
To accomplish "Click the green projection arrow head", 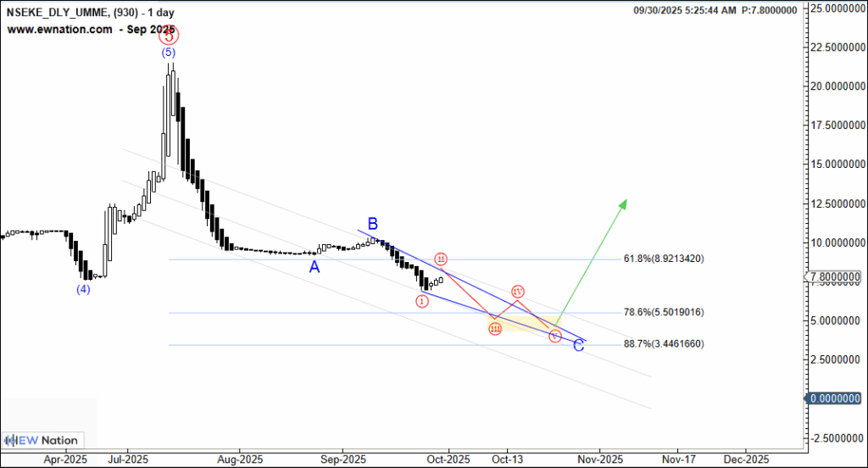I will point(623,203).
